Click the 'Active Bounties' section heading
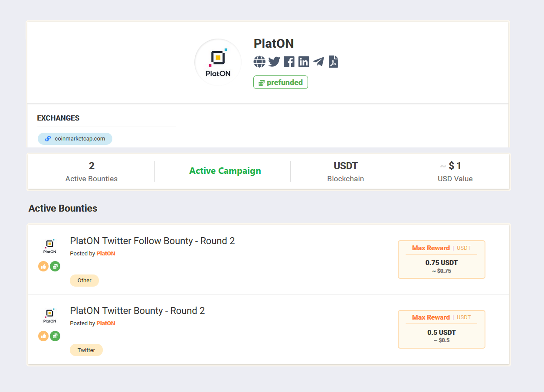Viewport: 544px width, 392px height. (x=63, y=209)
